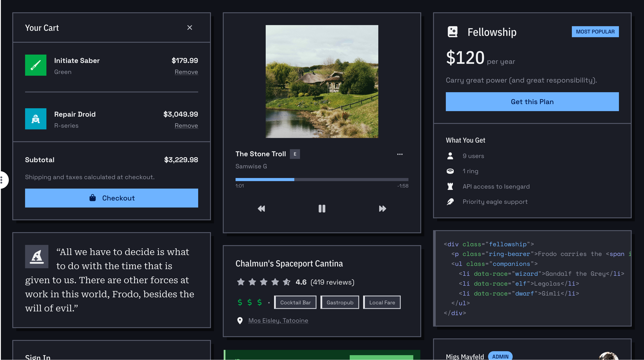
Task: Click the fifth half-filled rating star
Action: click(287, 282)
